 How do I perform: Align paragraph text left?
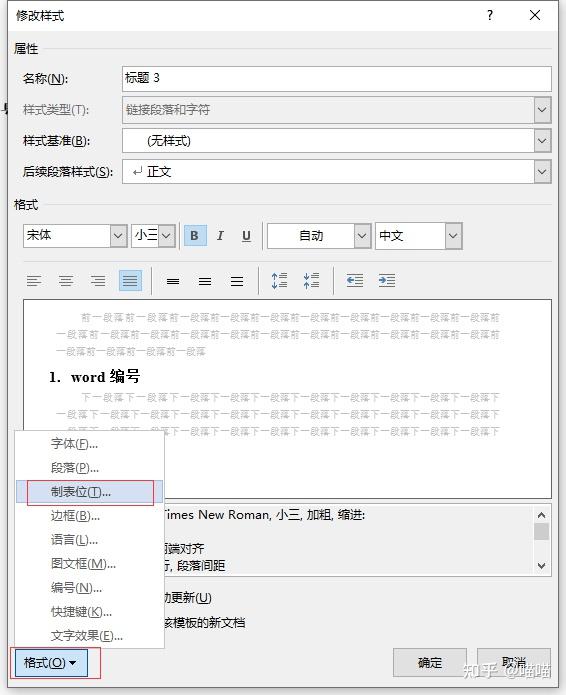[x=34, y=281]
